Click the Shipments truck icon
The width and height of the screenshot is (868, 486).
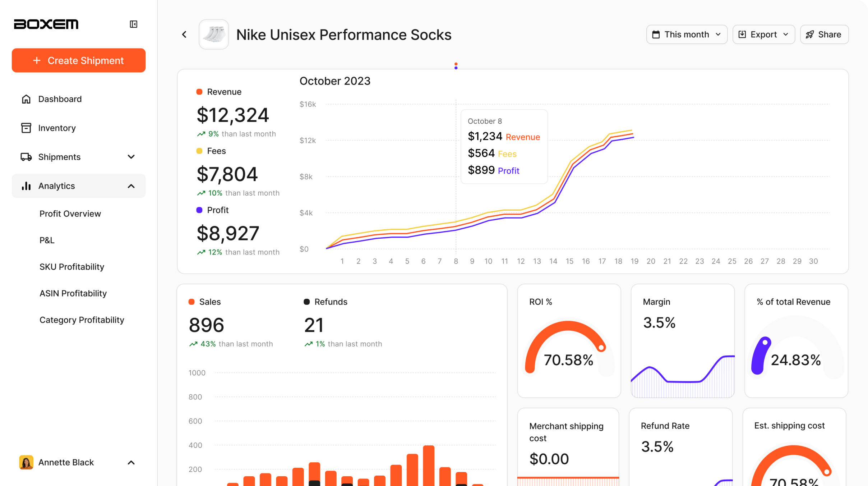pyautogui.click(x=26, y=157)
